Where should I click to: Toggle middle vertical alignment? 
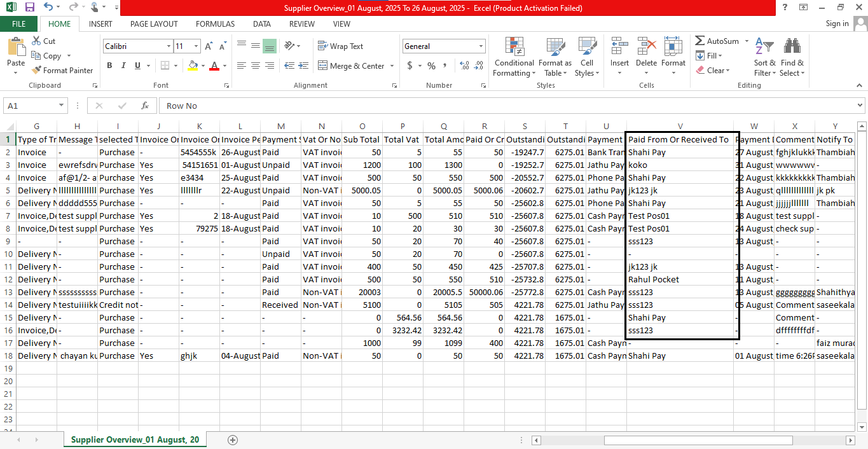tap(255, 46)
